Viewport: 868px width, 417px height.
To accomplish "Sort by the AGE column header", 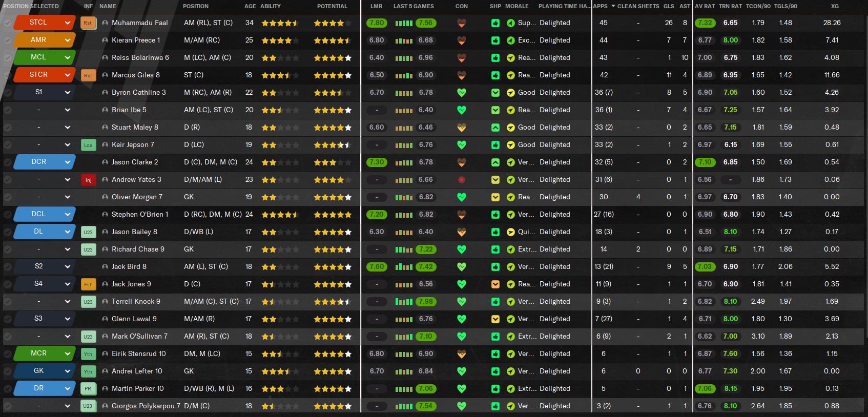I will (x=250, y=6).
